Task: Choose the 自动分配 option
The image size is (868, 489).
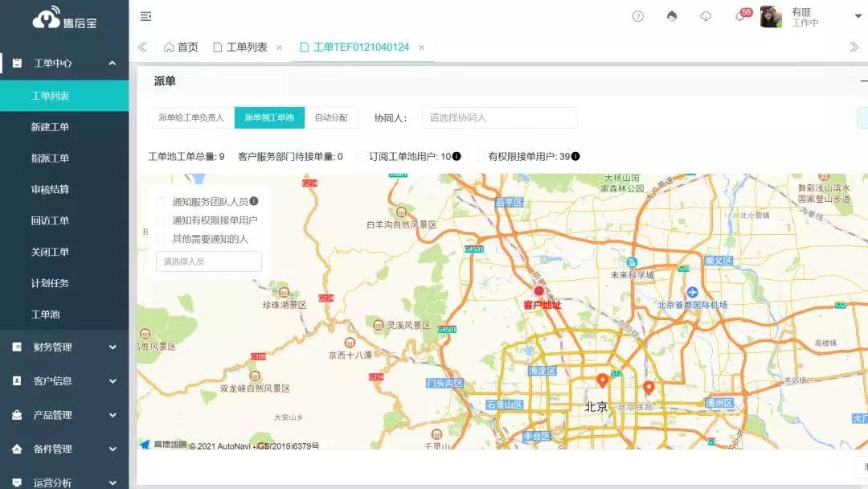Action: pos(331,117)
